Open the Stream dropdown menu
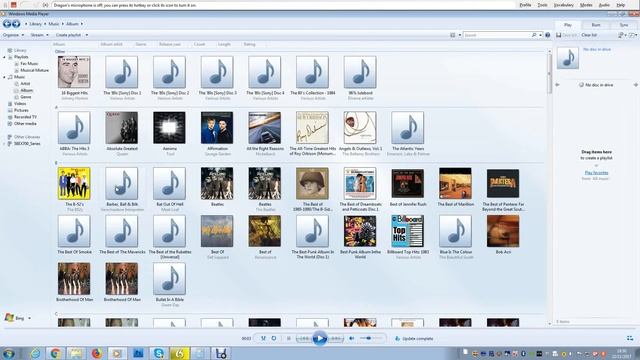Image resolution: width=640 pixels, height=360 pixels. (40, 35)
